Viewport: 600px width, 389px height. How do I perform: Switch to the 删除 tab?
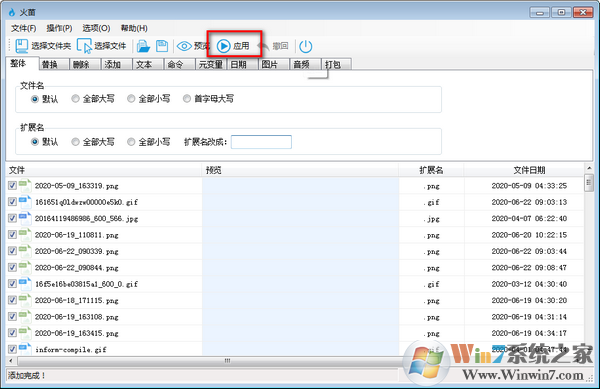point(86,65)
